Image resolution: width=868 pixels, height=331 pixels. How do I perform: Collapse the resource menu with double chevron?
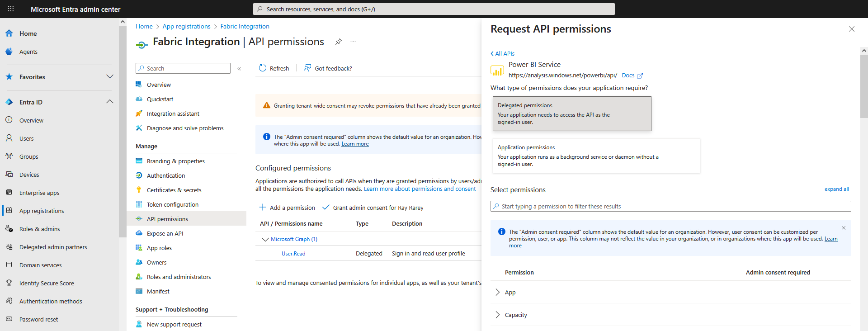click(x=239, y=69)
